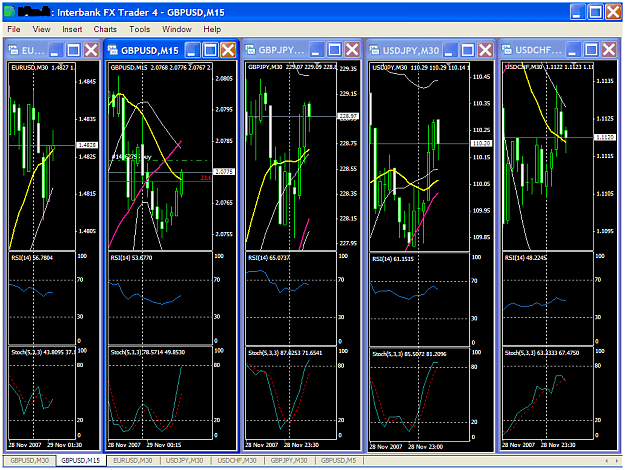Close the USDJPY,M30 chart window
625x470 pixels.
(485, 50)
